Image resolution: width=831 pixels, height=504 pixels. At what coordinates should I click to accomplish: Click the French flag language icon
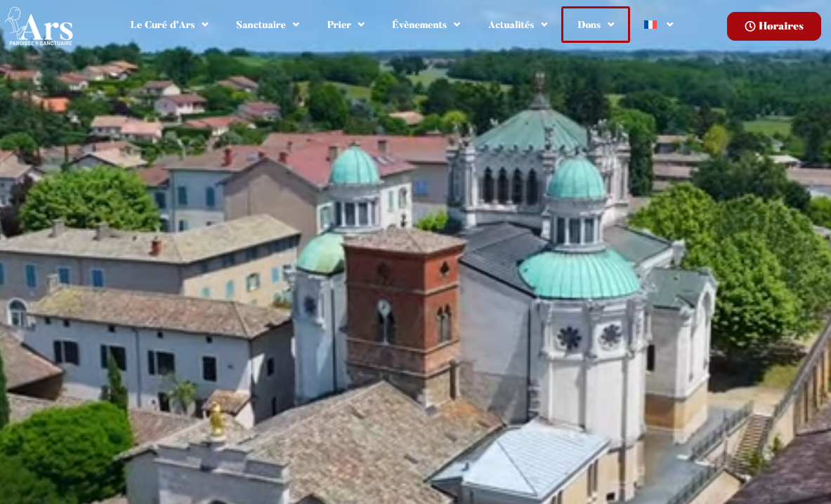tap(650, 25)
